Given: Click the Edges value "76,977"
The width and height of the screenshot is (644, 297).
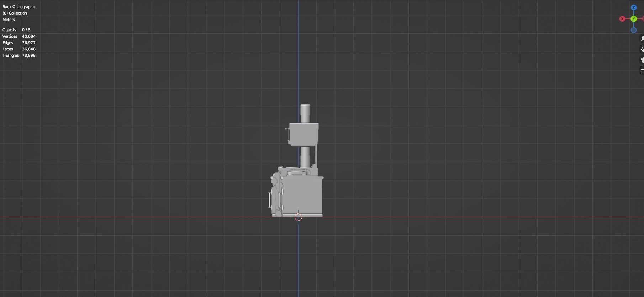Looking at the screenshot, I should (x=28, y=43).
